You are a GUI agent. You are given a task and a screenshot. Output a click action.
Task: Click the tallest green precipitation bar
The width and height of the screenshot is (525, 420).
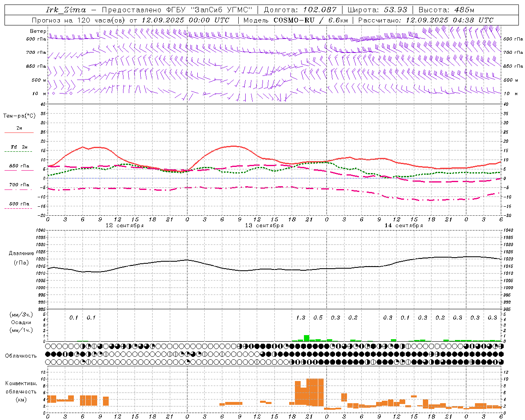[306, 338]
